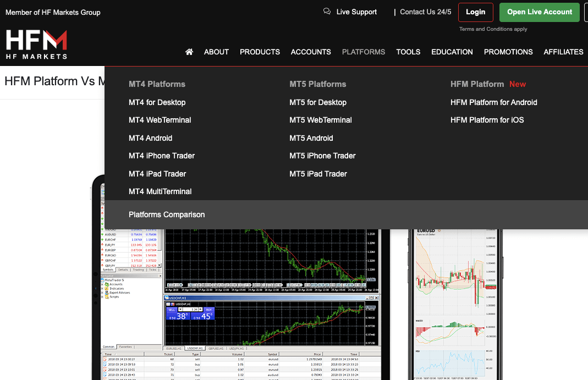Click Contact Us 24/5 link
Image resolution: width=588 pixels, height=380 pixels.
pyautogui.click(x=426, y=12)
